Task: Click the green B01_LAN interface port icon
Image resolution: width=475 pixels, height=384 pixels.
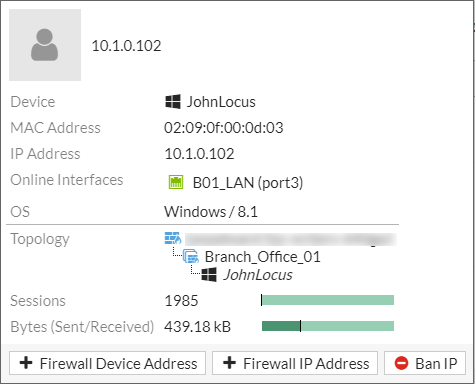Action: [176, 182]
